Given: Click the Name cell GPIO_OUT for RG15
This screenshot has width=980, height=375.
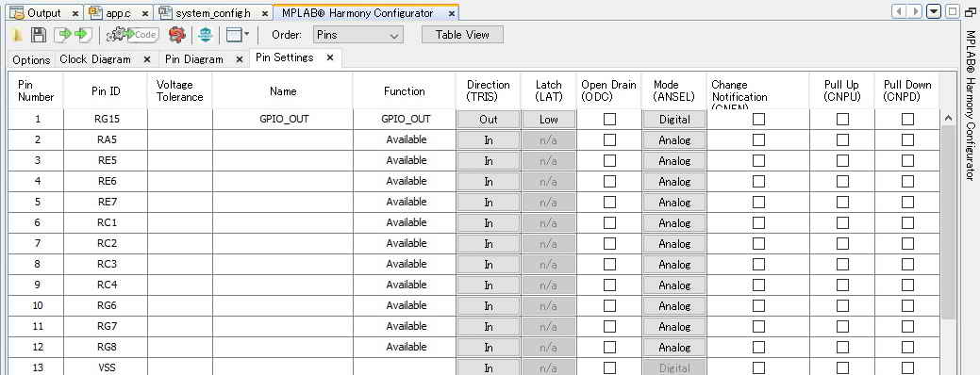Looking at the screenshot, I should pos(283,119).
